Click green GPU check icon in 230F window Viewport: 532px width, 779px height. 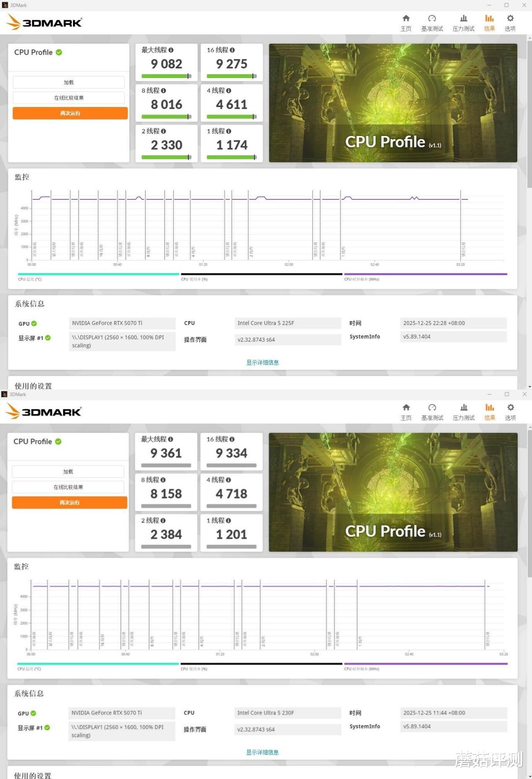click(33, 713)
